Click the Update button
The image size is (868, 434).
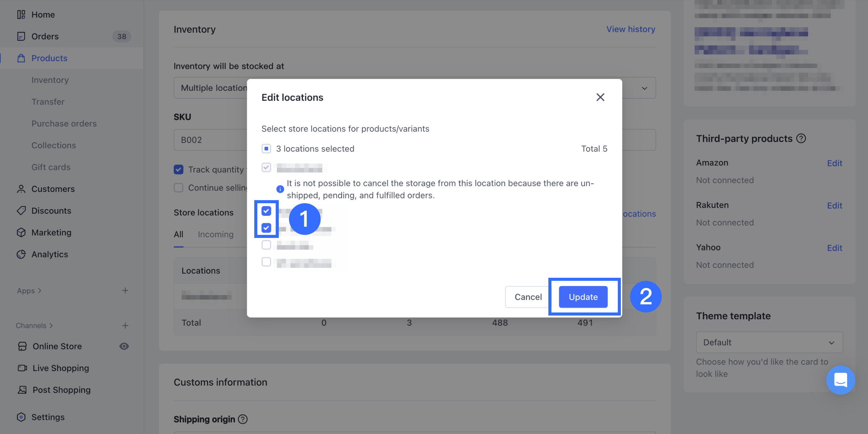tap(583, 297)
